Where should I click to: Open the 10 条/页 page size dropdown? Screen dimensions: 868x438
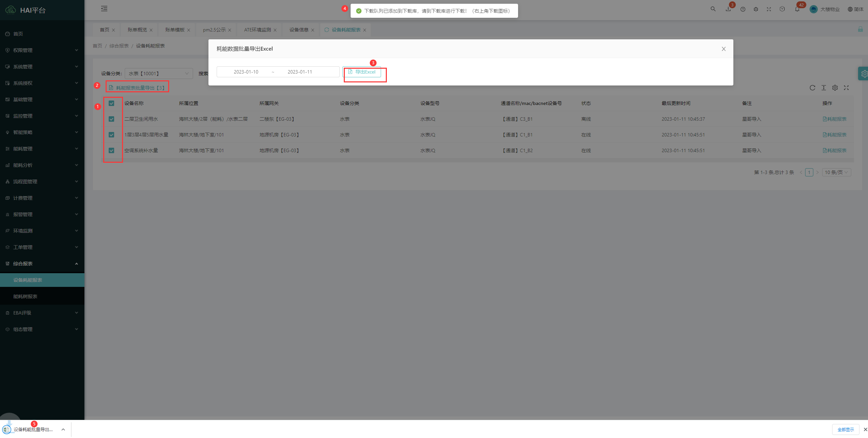837,172
